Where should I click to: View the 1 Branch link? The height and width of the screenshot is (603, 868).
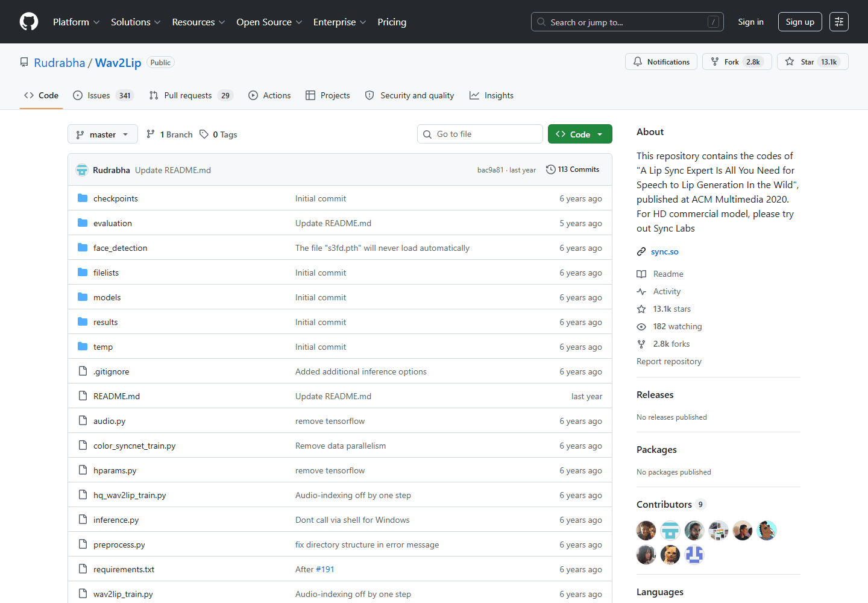[x=169, y=134]
